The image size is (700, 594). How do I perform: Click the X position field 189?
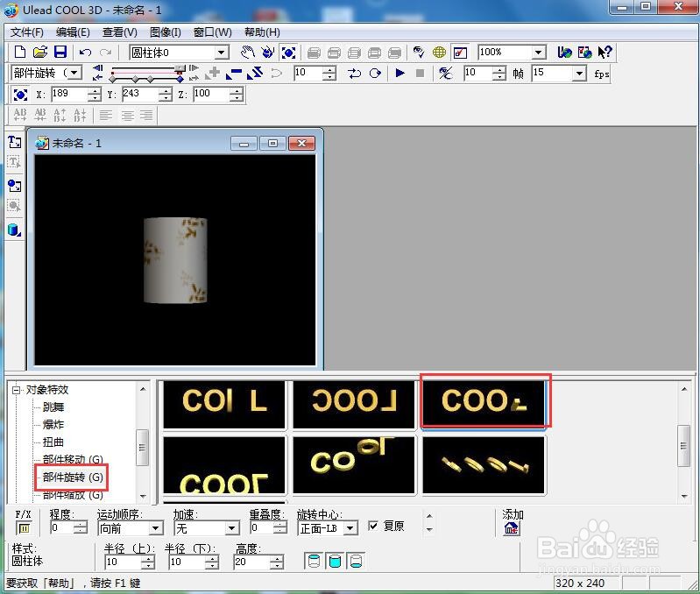69,94
